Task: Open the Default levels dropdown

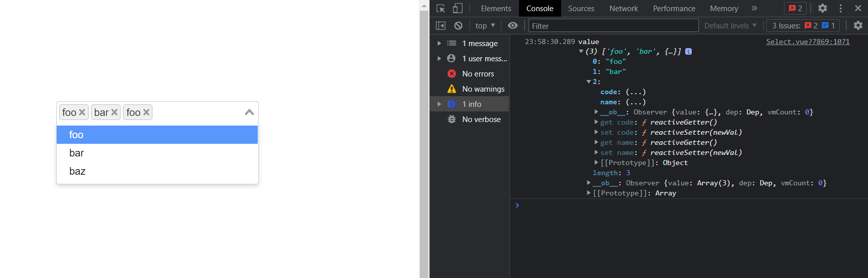Action: [730, 25]
